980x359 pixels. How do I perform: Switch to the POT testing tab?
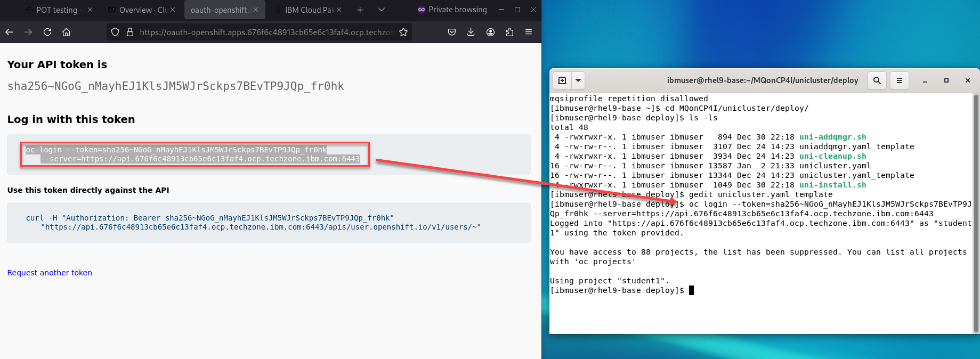point(56,10)
